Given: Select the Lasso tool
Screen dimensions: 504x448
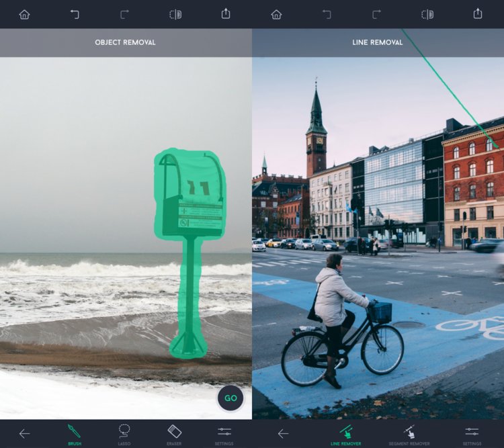Looking at the screenshot, I should click(x=124, y=434).
